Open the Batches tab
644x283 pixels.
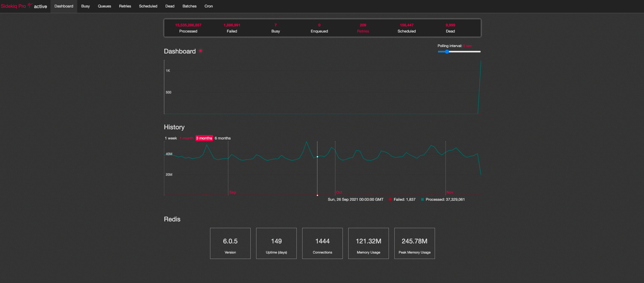coord(189,6)
